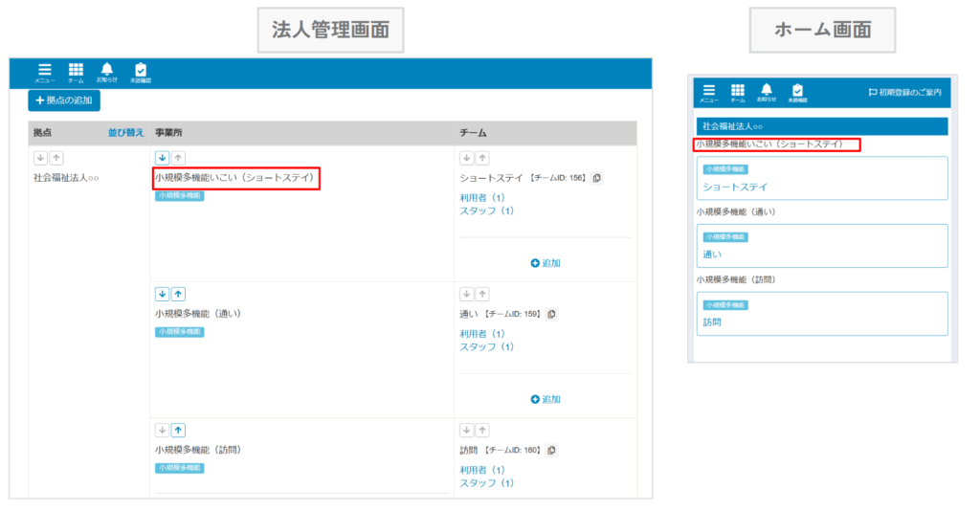This screenshot has width=980, height=510.
Task: Click 社会福祉法人○○ in 拠点 column
Action: pyautogui.click(x=66, y=178)
